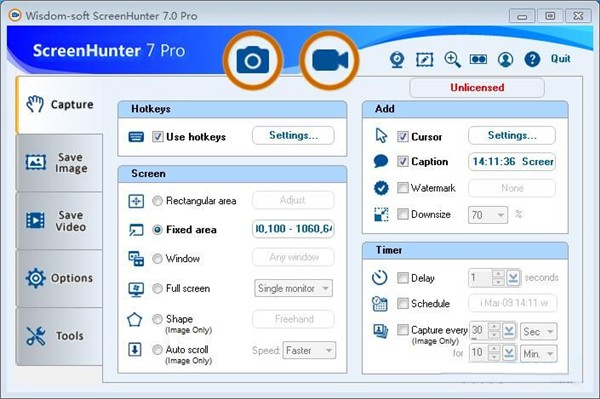The width and height of the screenshot is (600, 399).
Task: Switch to the Options tab
Action: point(59,278)
